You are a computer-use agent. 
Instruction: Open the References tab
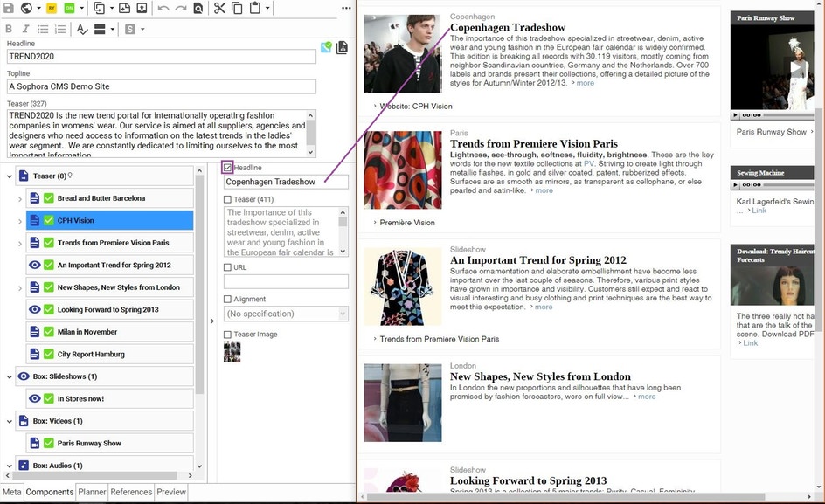(x=131, y=492)
